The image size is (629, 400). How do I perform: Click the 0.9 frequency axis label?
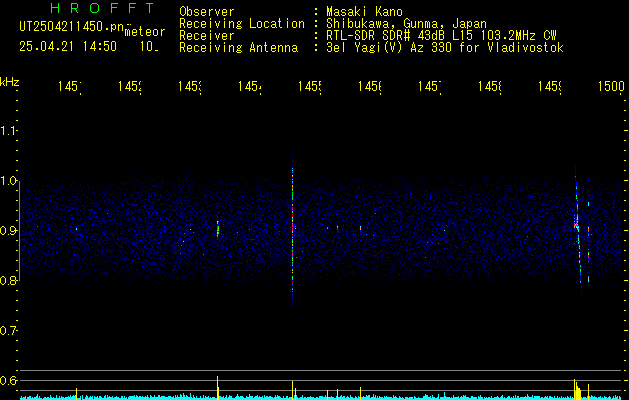(x=8, y=231)
